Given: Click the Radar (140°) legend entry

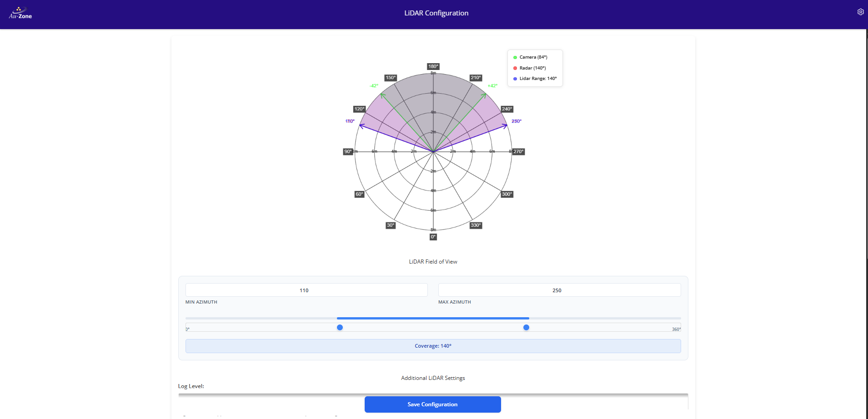Looking at the screenshot, I should 532,68.
